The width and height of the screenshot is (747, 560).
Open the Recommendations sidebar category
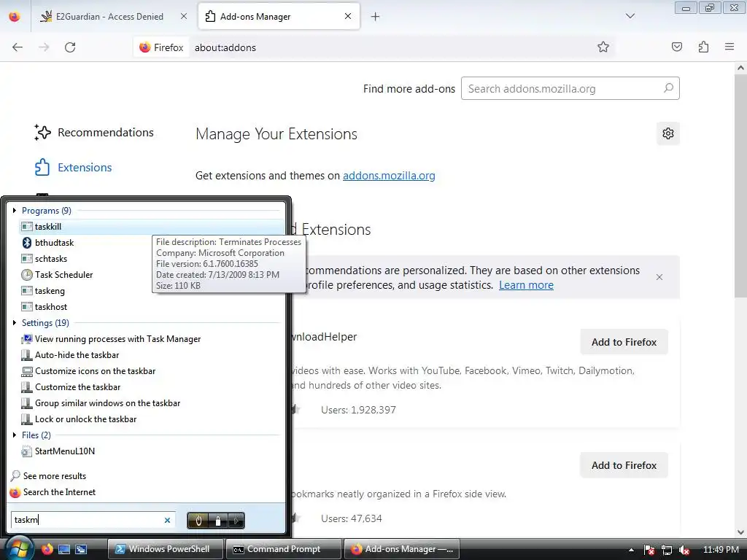coord(94,133)
